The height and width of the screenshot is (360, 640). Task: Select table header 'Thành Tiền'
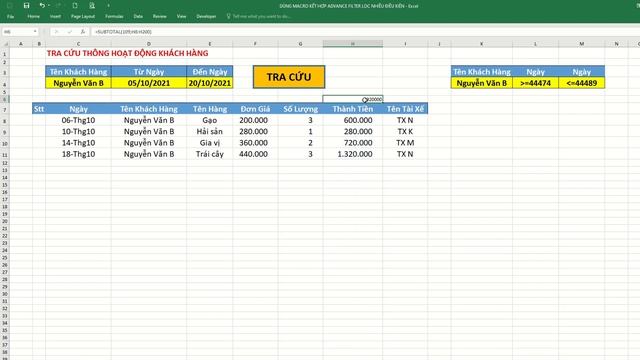point(353,109)
